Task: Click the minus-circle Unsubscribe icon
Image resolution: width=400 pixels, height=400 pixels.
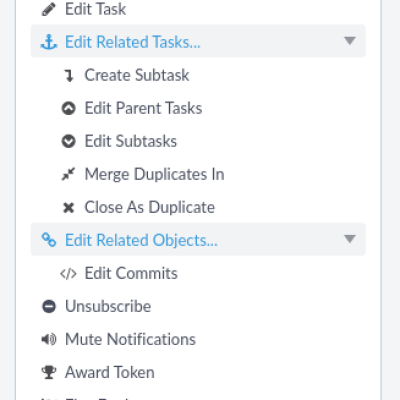Action: (x=49, y=306)
